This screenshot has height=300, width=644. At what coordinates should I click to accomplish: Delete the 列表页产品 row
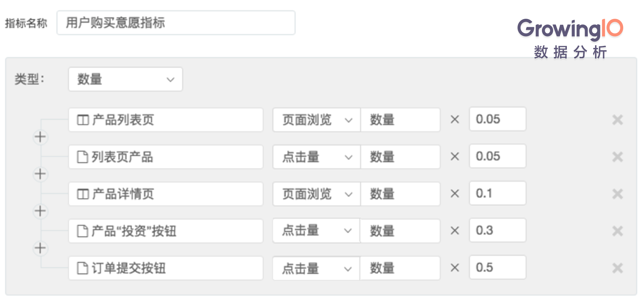(618, 157)
